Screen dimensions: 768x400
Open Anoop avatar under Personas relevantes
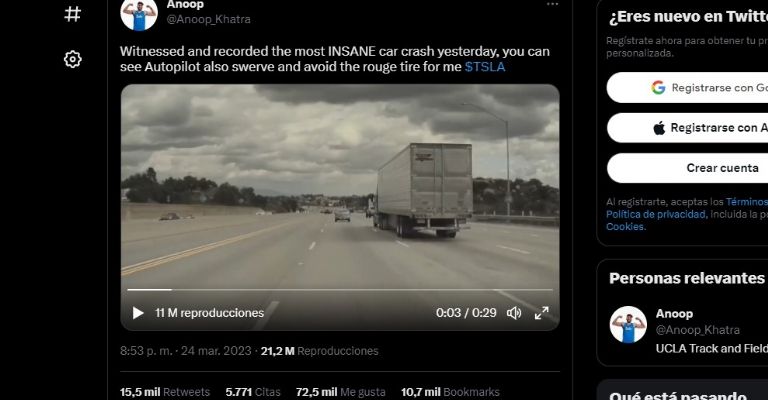[x=628, y=325]
